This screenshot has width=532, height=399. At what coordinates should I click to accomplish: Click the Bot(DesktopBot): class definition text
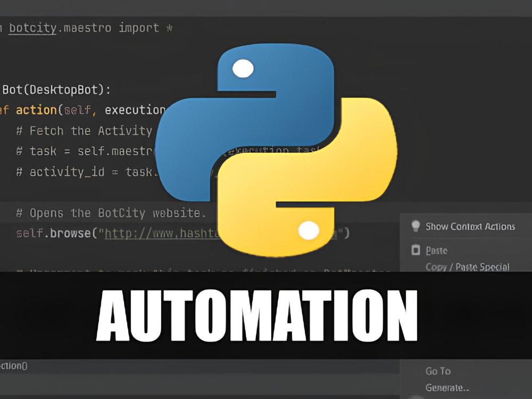coord(56,89)
